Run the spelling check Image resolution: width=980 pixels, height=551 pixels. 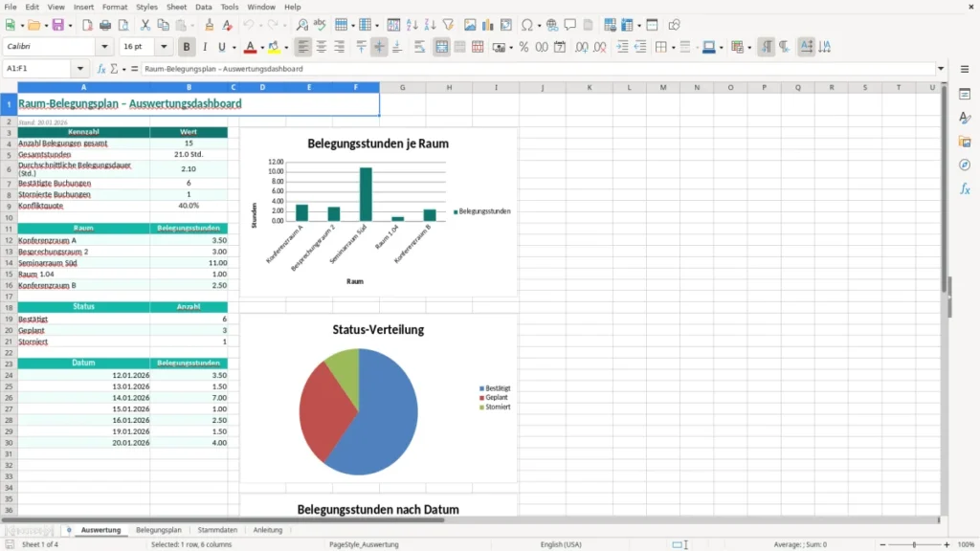pos(320,25)
